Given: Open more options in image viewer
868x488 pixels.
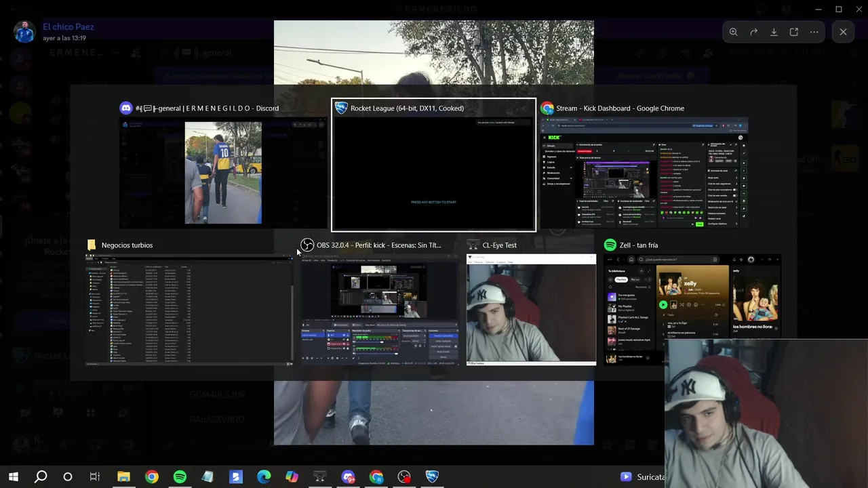Looking at the screenshot, I should click(814, 32).
